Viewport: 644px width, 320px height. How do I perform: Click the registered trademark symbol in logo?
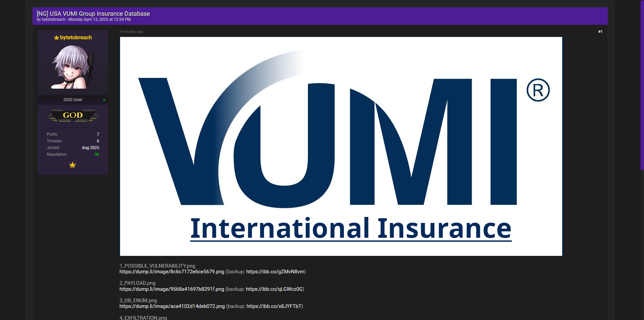tap(538, 90)
